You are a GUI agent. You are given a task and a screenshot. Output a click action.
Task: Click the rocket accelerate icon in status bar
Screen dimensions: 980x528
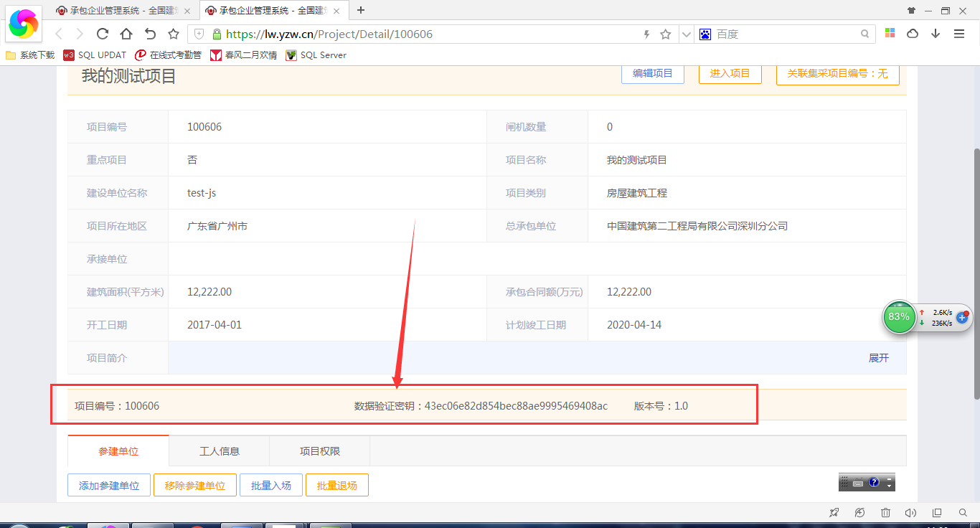[x=834, y=513]
